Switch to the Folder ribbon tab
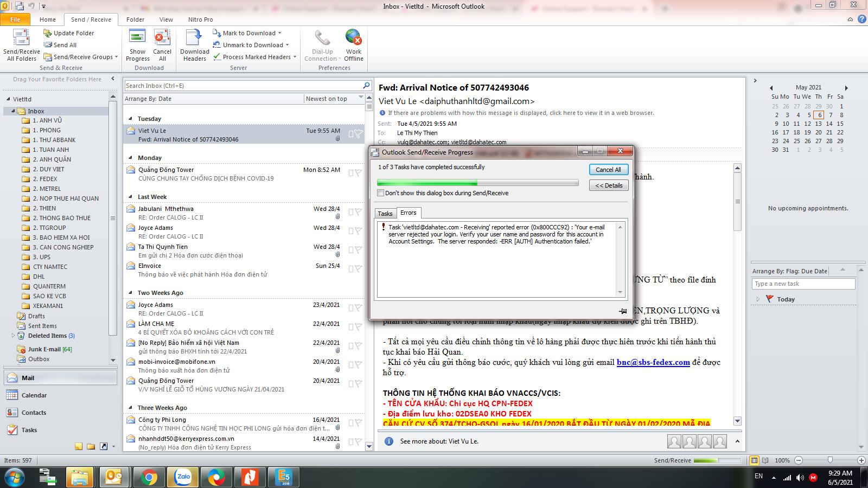 [135, 20]
